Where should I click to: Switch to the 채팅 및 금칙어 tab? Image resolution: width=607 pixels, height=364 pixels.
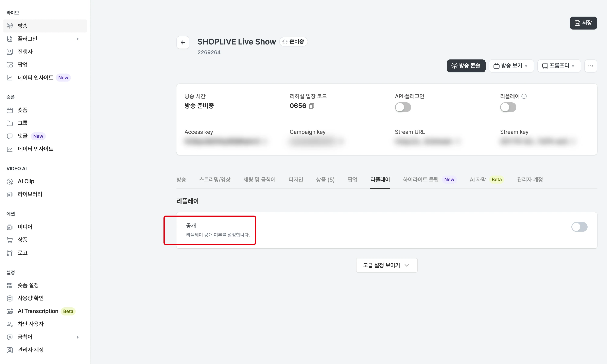pyautogui.click(x=259, y=180)
